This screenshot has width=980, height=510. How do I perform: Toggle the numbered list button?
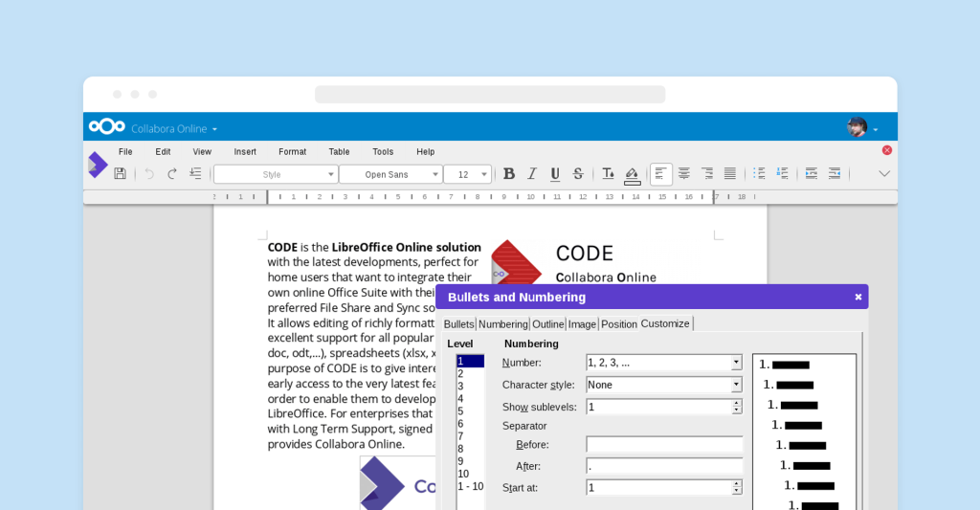(x=782, y=173)
